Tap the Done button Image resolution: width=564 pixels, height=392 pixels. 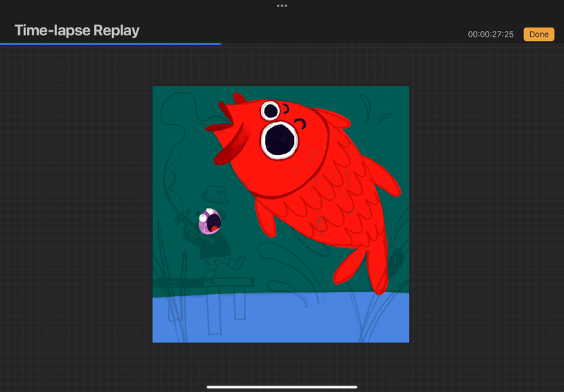coord(539,34)
